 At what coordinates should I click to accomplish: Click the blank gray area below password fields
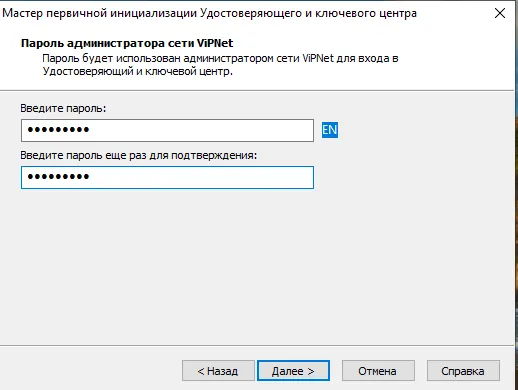click(x=257, y=267)
